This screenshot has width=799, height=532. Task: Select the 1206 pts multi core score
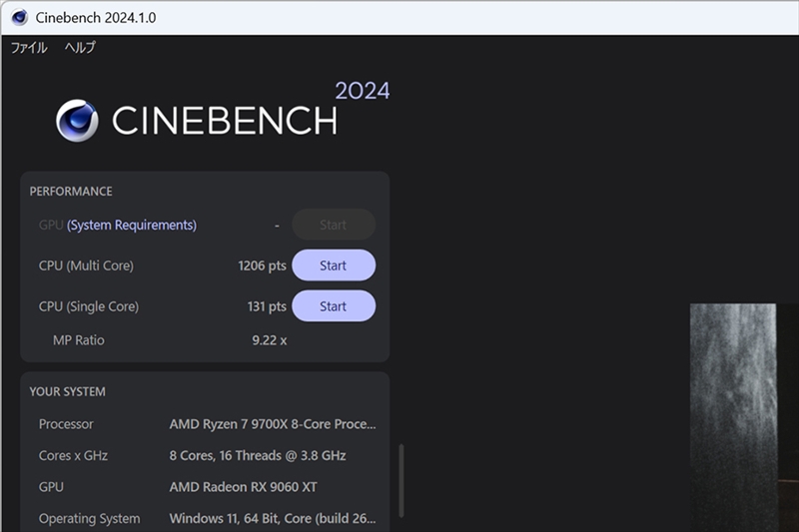(262, 266)
